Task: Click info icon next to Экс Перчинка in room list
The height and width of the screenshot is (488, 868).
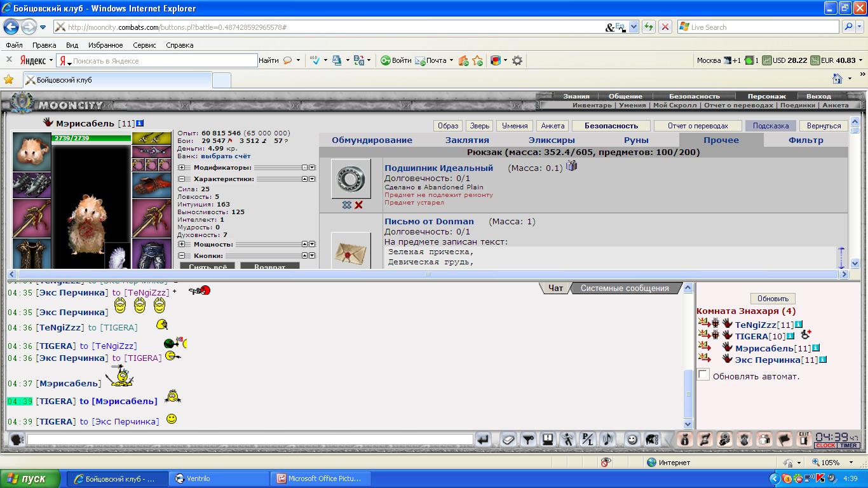Action: 822,360
